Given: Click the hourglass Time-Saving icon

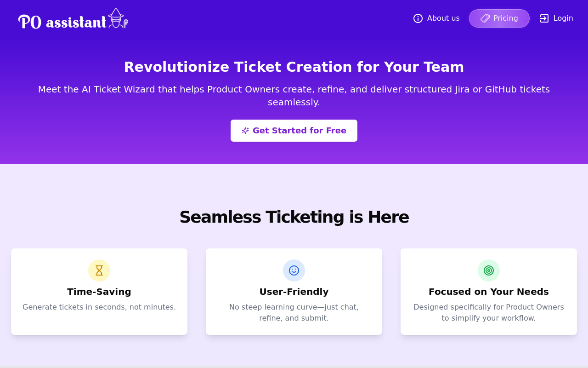Looking at the screenshot, I should (x=99, y=270).
